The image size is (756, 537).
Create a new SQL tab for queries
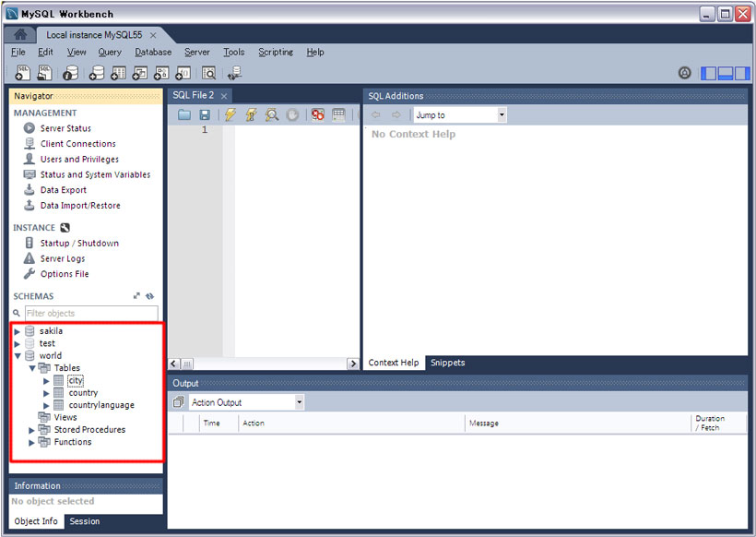tap(22, 72)
